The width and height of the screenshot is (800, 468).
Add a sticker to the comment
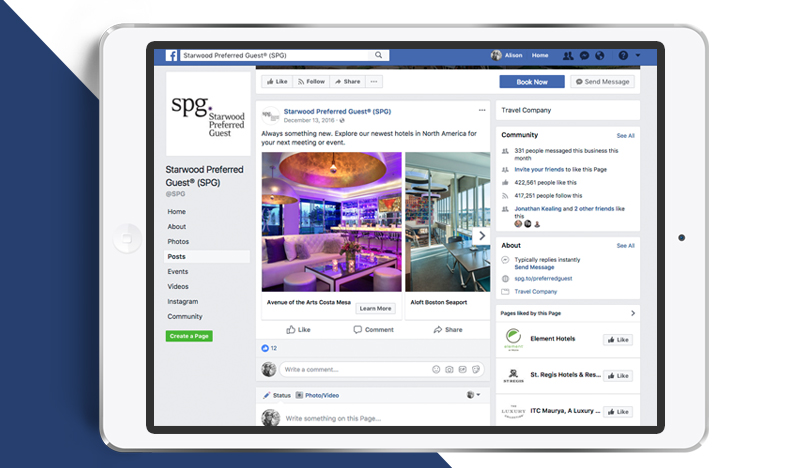(476, 370)
